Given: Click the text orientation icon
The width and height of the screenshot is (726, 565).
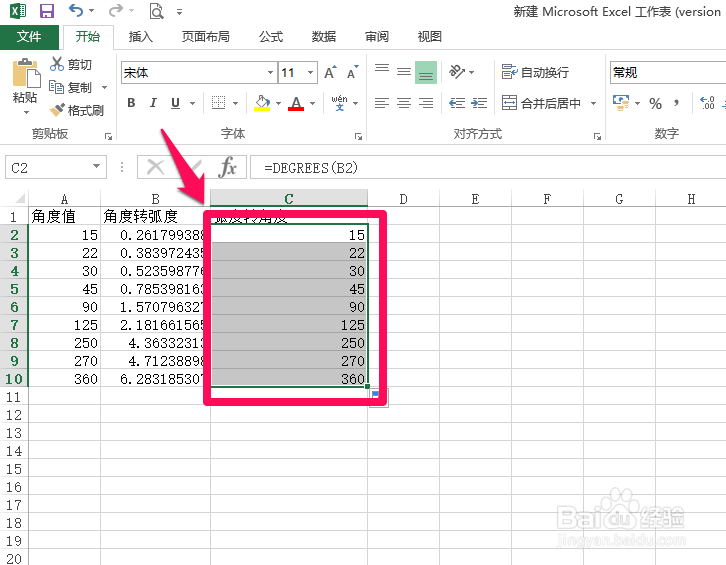Looking at the screenshot, I should 457,72.
